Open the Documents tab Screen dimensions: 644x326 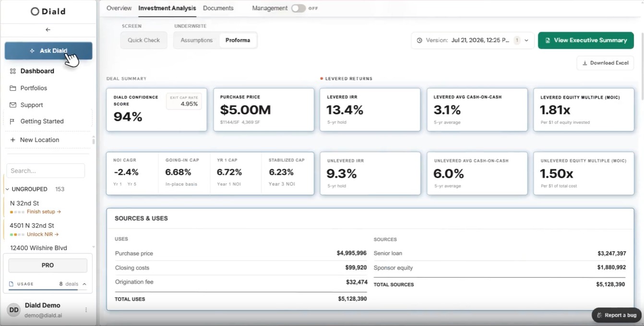tap(218, 8)
